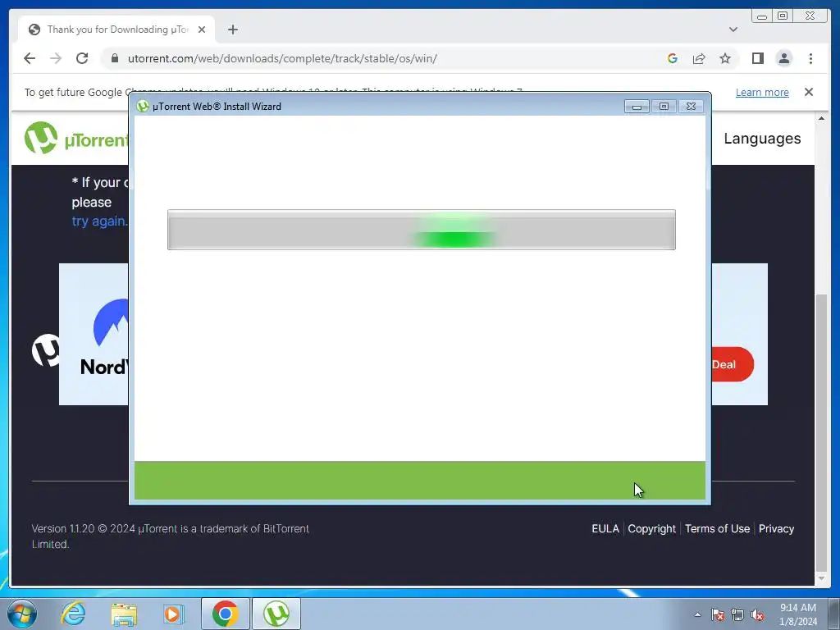
Task: Open the Windows Start menu
Action: tap(22, 614)
